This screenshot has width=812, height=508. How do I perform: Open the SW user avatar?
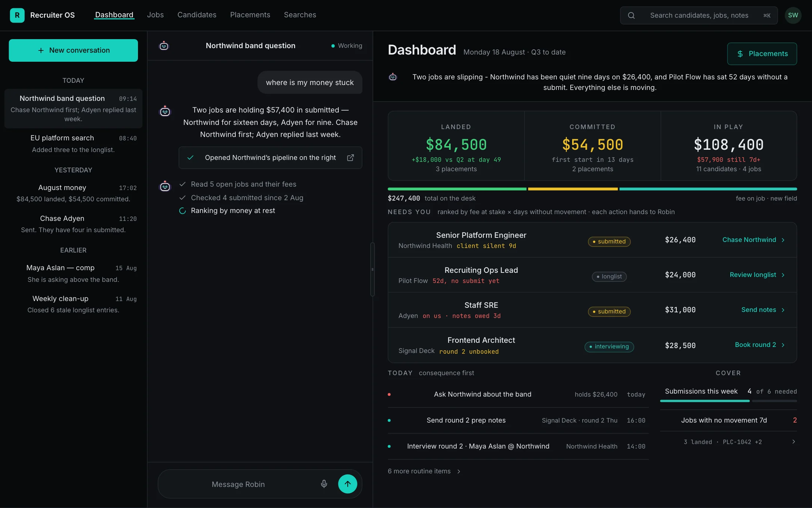793,15
